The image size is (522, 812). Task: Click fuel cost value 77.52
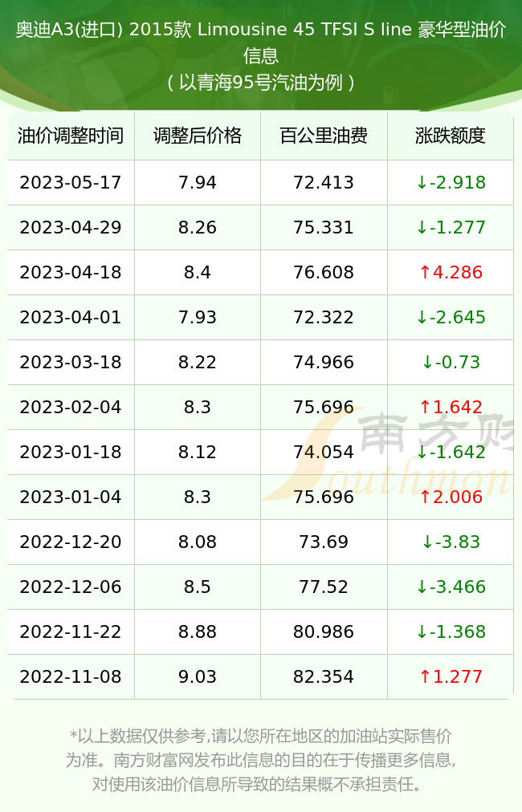coord(324,587)
